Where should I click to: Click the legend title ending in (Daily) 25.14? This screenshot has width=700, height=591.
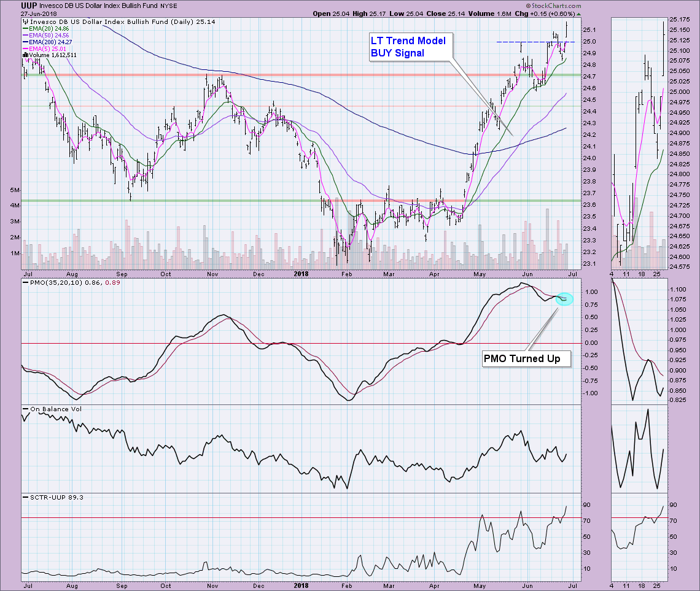click(122, 21)
